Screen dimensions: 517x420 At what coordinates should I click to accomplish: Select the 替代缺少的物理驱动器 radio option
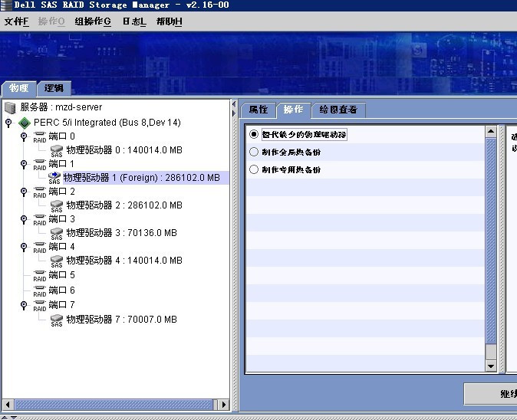(x=254, y=134)
